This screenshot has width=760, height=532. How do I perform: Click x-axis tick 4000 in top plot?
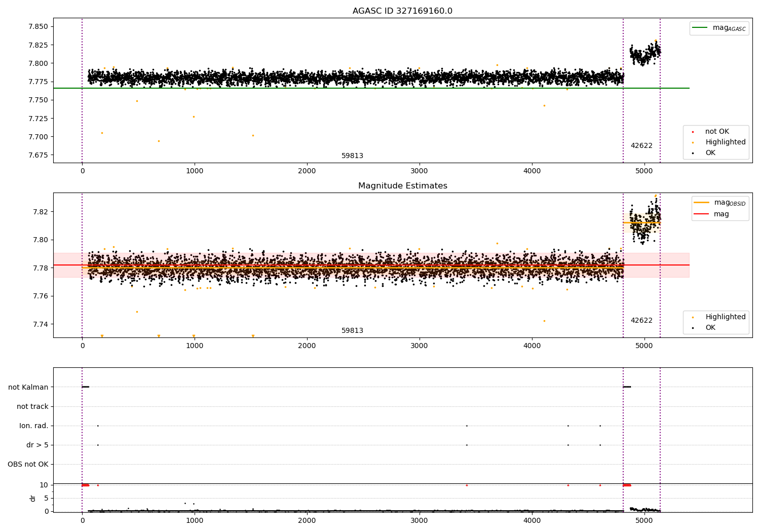[x=532, y=171]
